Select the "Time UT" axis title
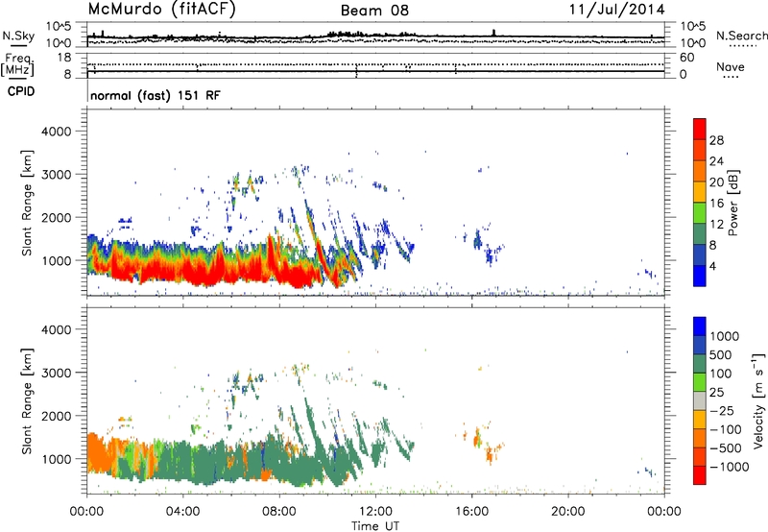Viewport: 768px width, 532px height. click(x=375, y=526)
